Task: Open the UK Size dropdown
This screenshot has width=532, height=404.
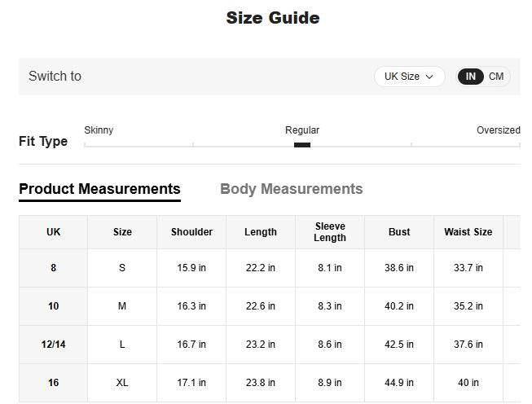Action: point(409,77)
